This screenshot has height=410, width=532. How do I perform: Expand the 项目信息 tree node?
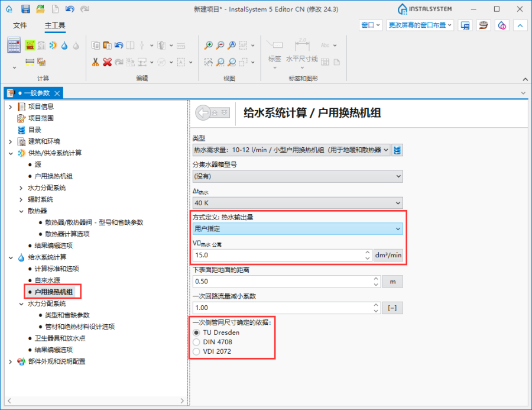(11, 107)
